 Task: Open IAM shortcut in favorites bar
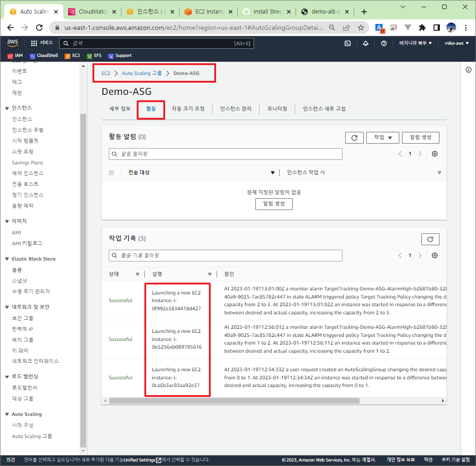coord(15,56)
